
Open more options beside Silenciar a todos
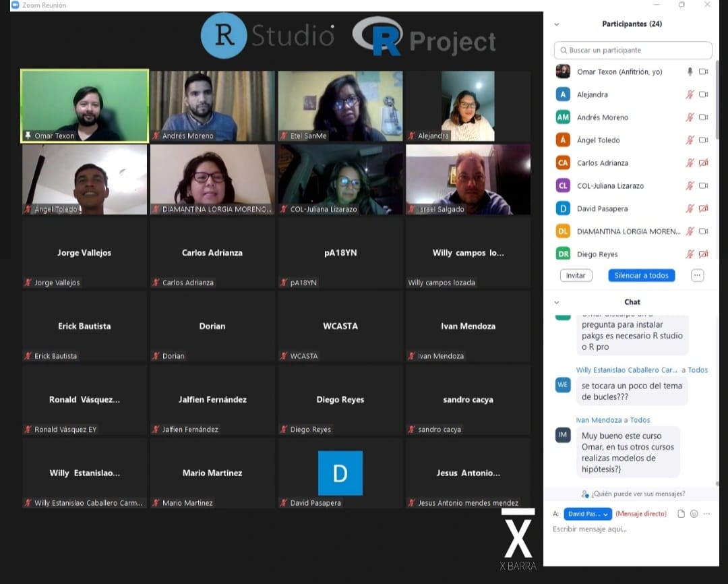(x=698, y=276)
